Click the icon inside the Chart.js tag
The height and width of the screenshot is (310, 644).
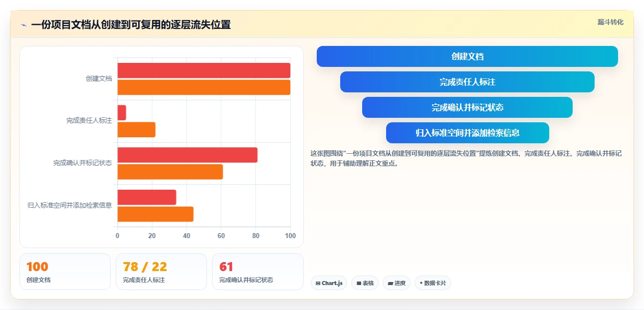[x=318, y=283]
